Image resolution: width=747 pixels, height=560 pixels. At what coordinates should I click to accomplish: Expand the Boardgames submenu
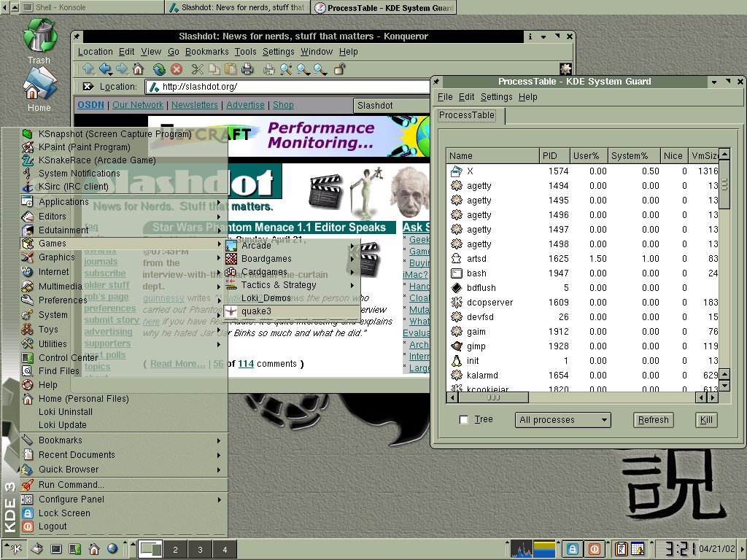(x=292, y=259)
